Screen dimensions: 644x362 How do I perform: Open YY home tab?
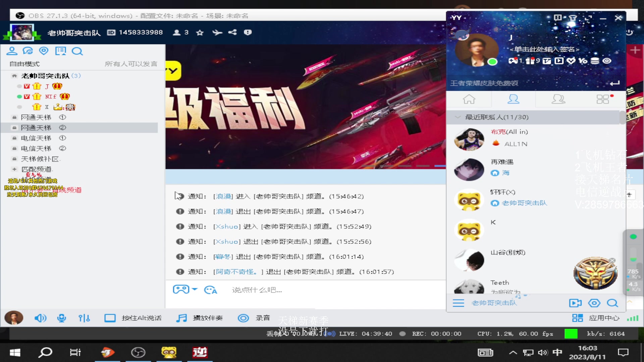point(469,99)
